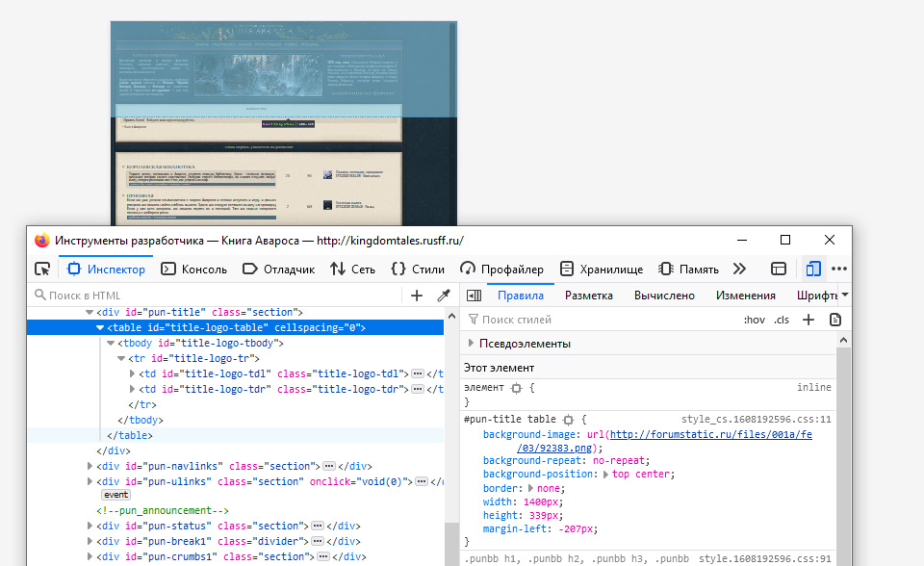Create a new node in the markup
This screenshot has width=924, height=566.
click(x=417, y=296)
